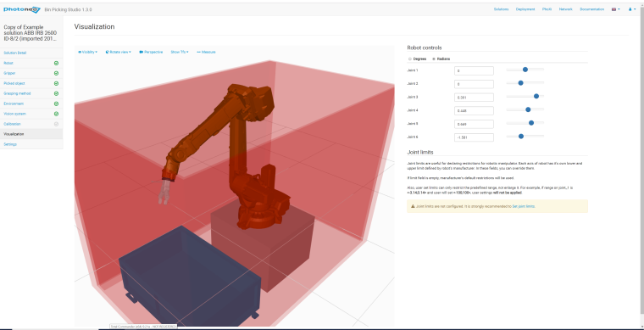Open Documentation in the top navigation

591,9
